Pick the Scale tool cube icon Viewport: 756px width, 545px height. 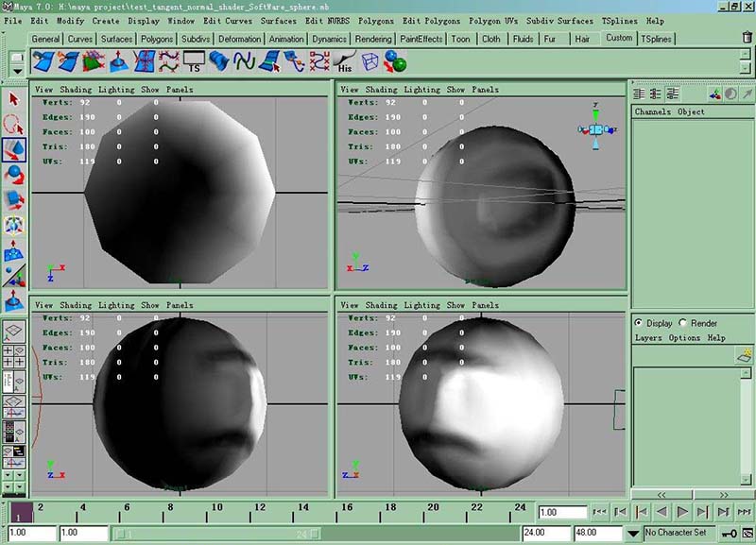[x=13, y=199]
